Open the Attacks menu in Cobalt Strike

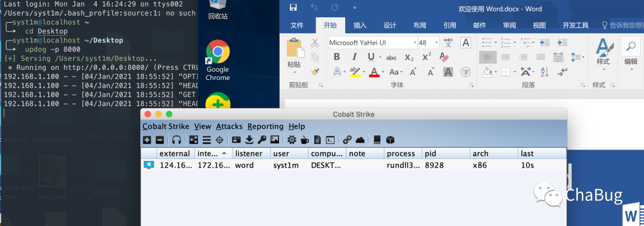(x=229, y=126)
